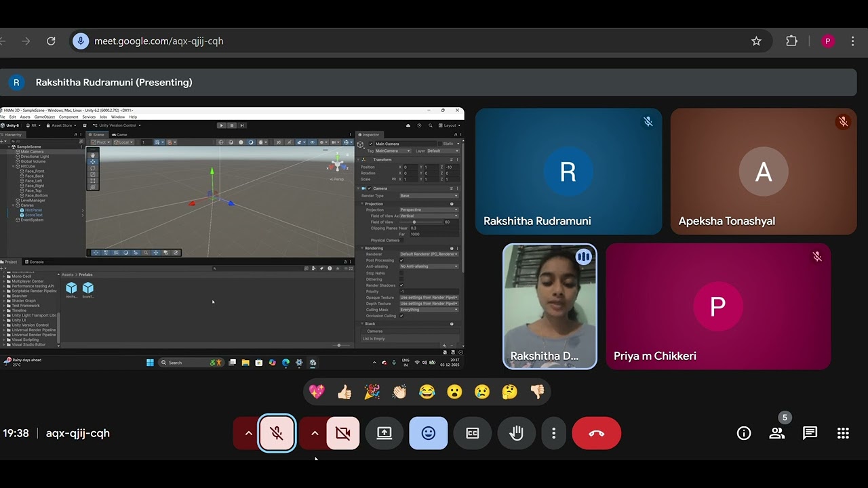The width and height of the screenshot is (868, 488).
Task: Turn on closed captions
Action: point(473,433)
